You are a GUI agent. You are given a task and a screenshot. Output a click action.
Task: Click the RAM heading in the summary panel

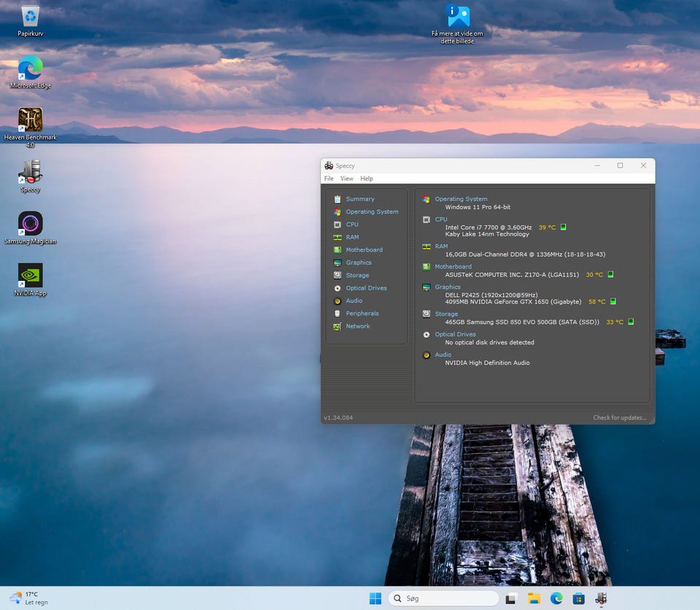(441, 246)
